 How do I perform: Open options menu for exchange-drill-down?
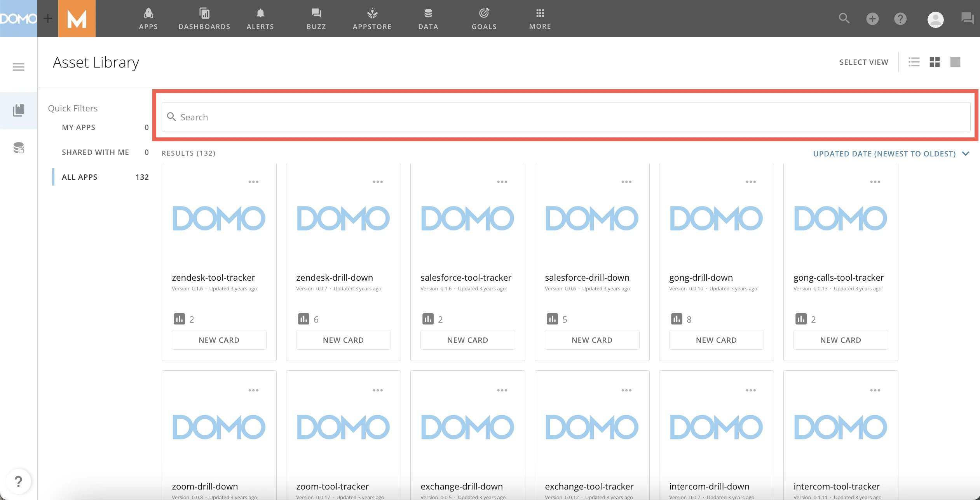pos(502,390)
